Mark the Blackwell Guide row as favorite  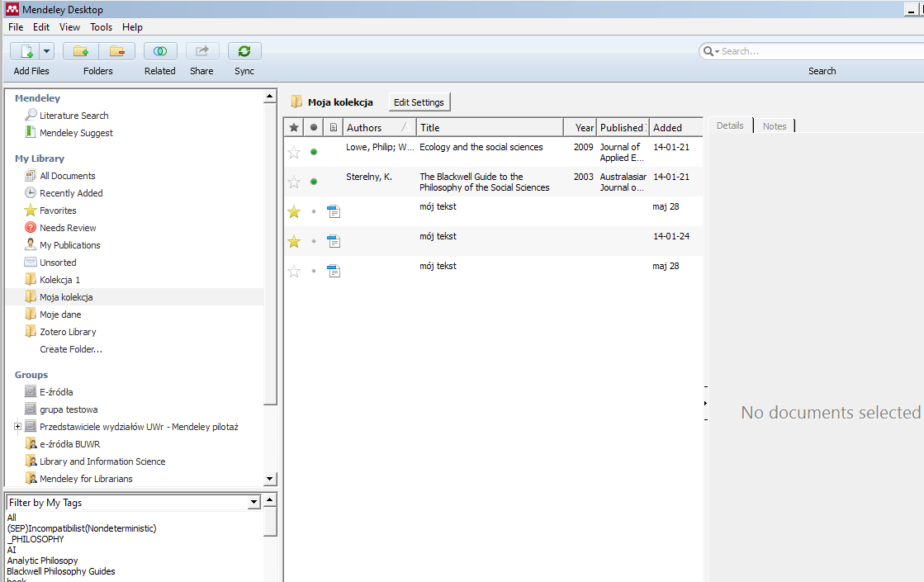pyautogui.click(x=294, y=182)
